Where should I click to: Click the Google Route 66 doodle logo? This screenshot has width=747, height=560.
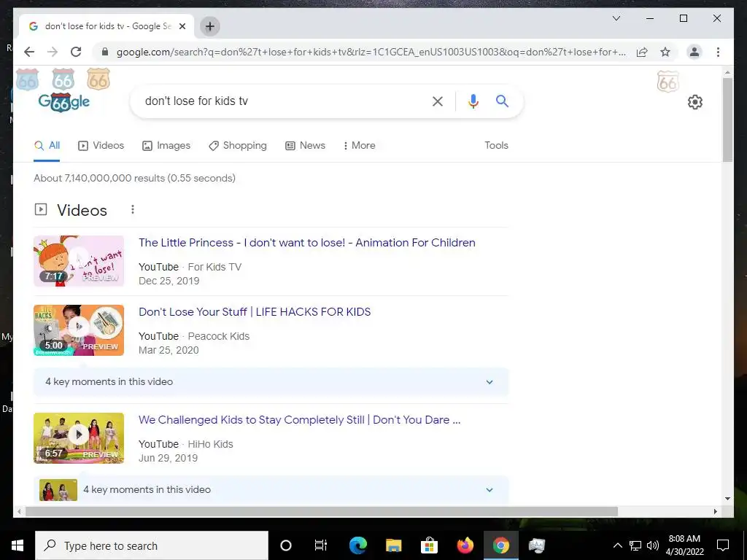tap(64, 101)
